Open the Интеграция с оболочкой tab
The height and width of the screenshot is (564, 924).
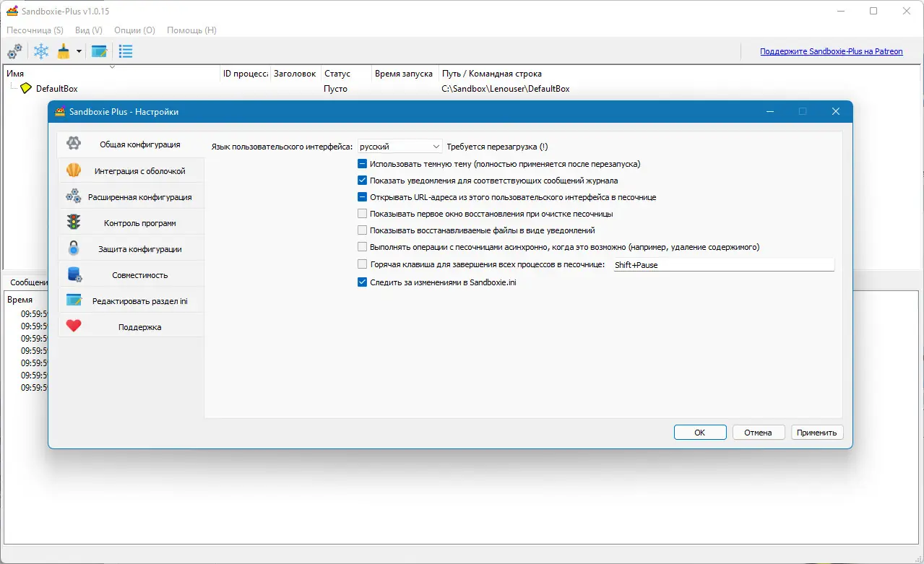click(x=131, y=171)
